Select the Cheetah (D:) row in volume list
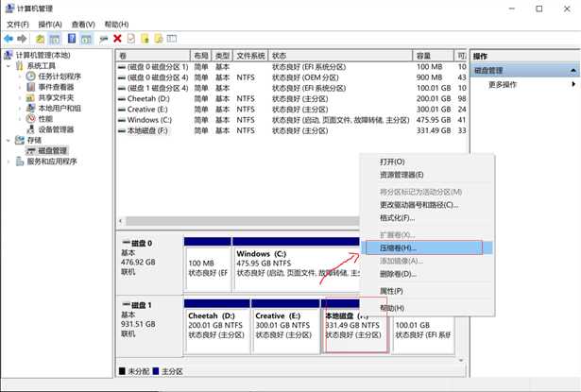581x392 pixels. click(x=291, y=99)
